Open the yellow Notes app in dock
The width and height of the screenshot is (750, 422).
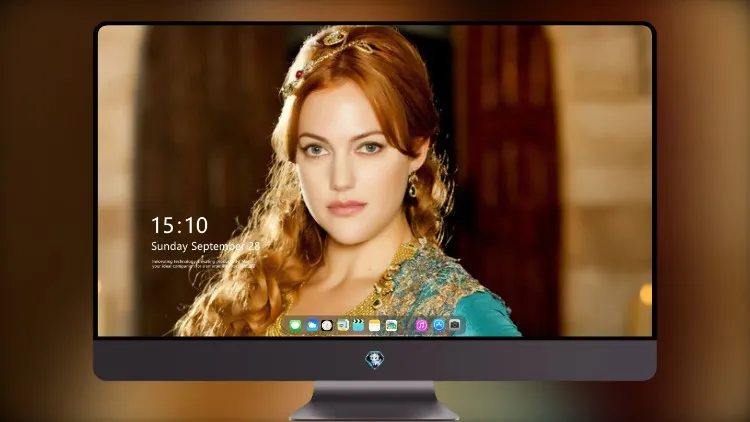[x=375, y=325]
